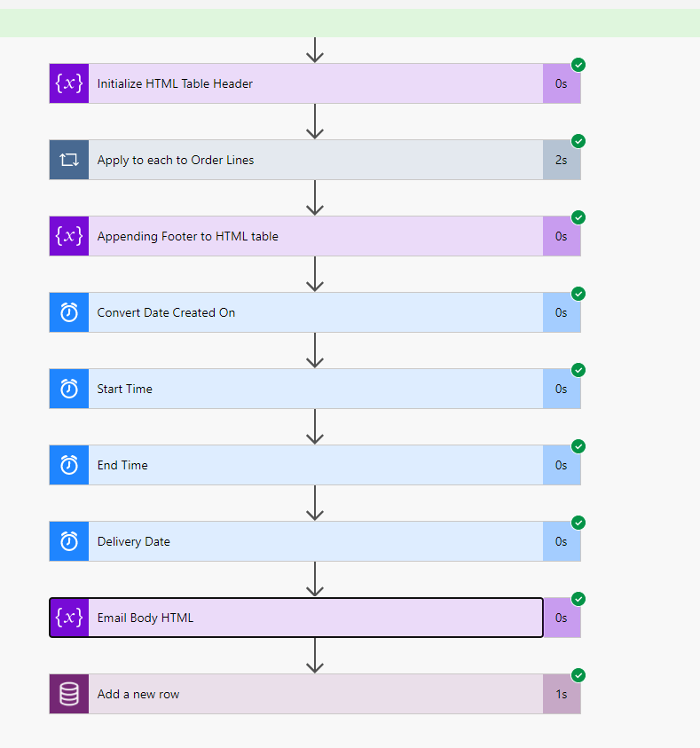This screenshot has height=748, width=700.
Task: Expand the Apply to each to Order Lines step
Action: tap(176, 160)
